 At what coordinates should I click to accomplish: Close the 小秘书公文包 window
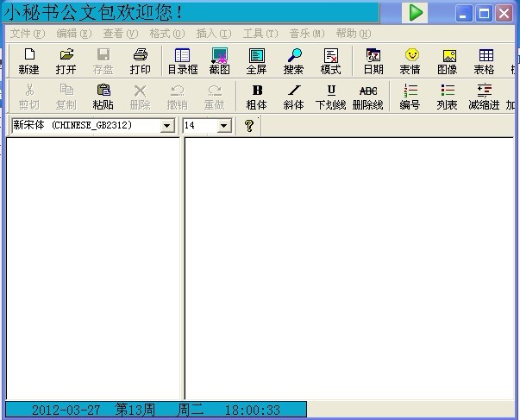pyautogui.click(x=504, y=14)
